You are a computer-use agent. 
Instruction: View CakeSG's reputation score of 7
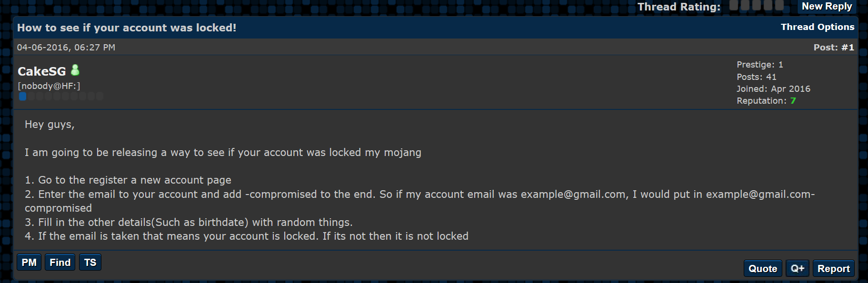pos(793,101)
